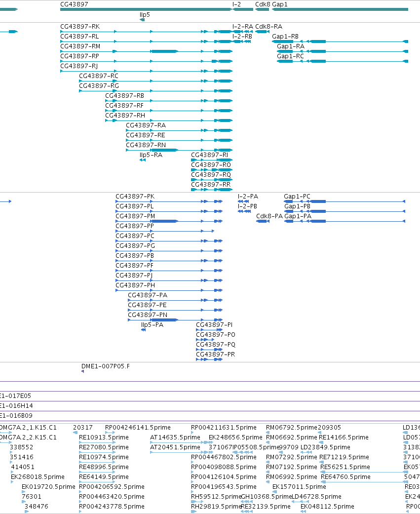
Task: Select transcript CG43897-RR
Action: pos(212,190)
